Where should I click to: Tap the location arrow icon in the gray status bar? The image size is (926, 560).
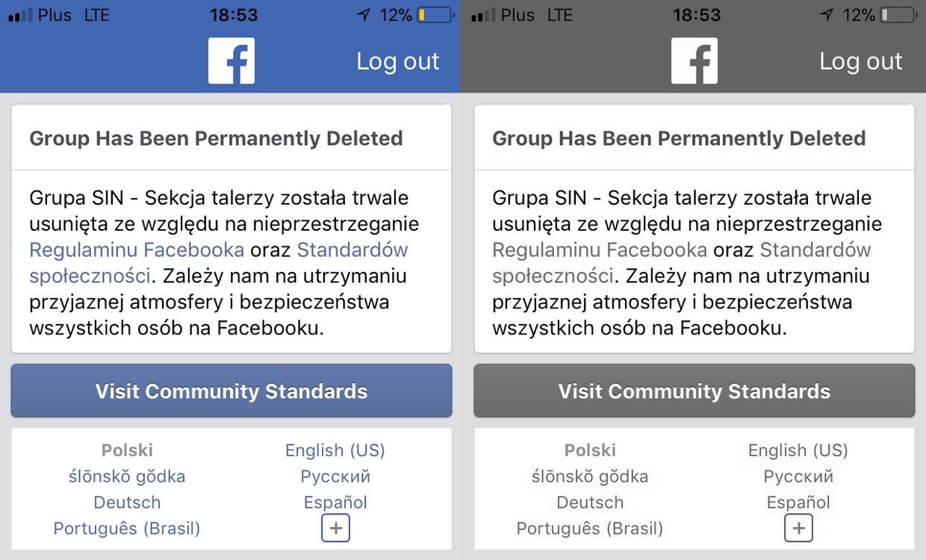(826, 15)
